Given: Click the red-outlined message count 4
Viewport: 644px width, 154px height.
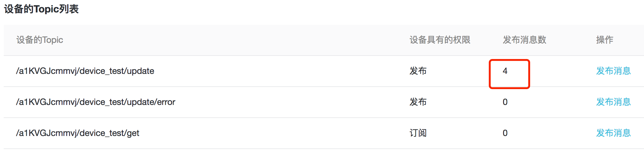Looking at the screenshot, I should pyautogui.click(x=505, y=71).
